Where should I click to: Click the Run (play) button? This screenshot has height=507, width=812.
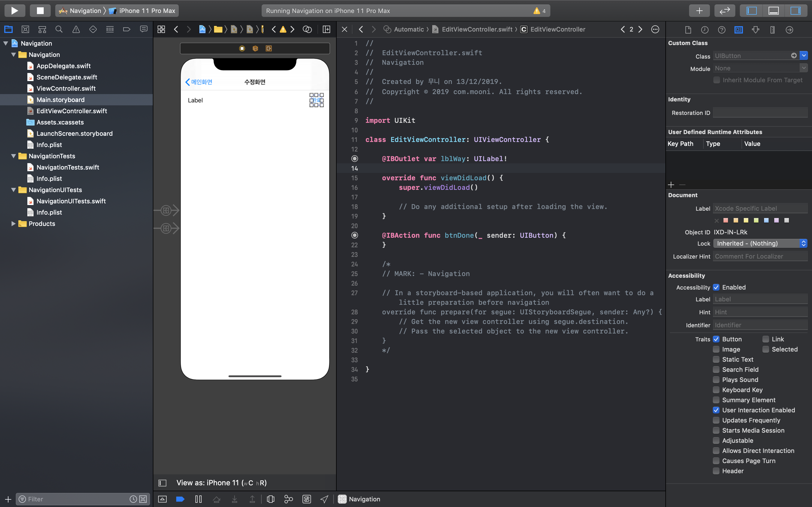(14, 10)
